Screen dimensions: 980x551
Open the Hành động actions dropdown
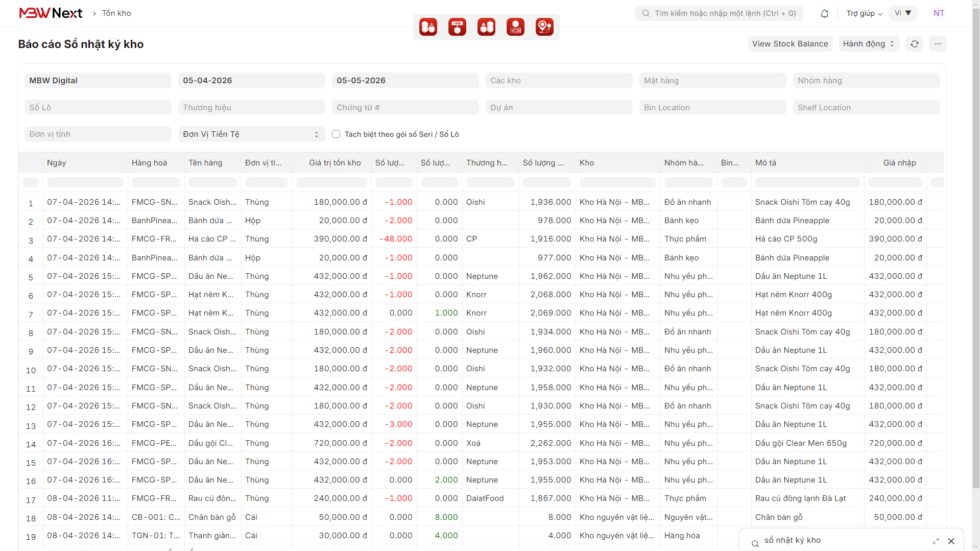(869, 44)
